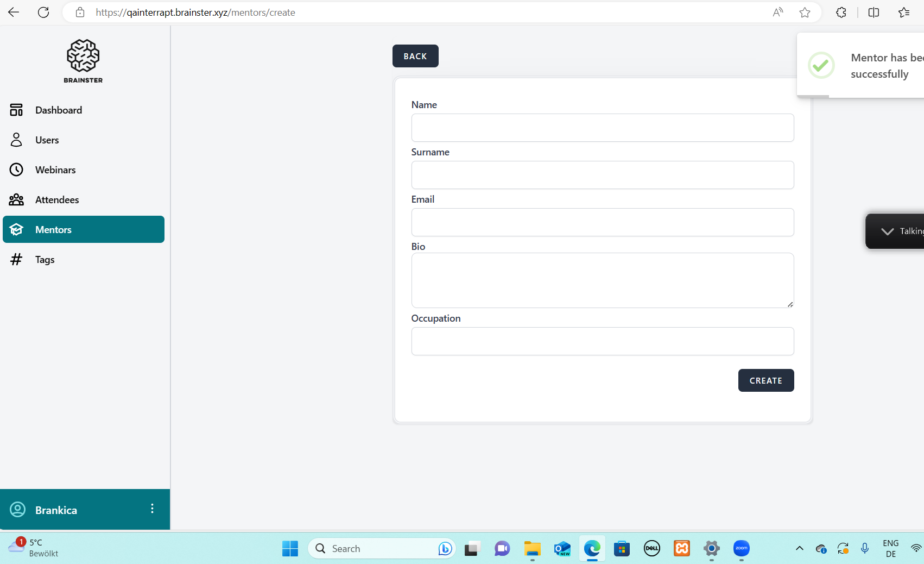
Task: Submit form with the CREATE button
Action: pyautogui.click(x=765, y=380)
